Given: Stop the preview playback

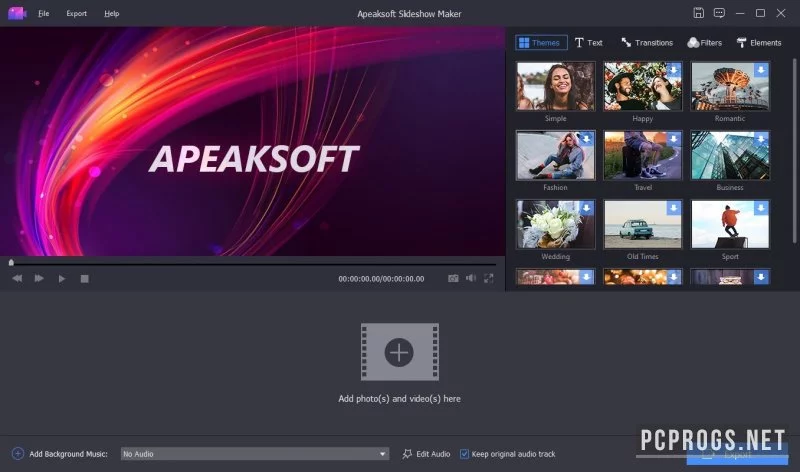Looking at the screenshot, I should 85,279.
